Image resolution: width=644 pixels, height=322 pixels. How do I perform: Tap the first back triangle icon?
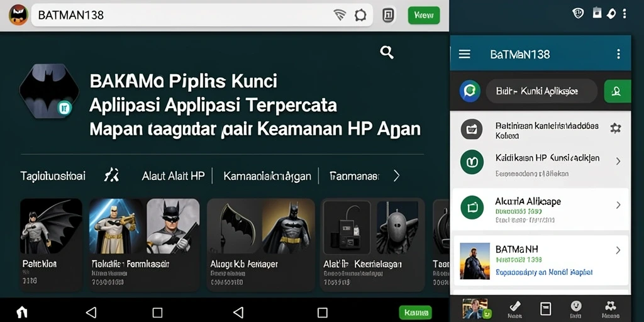(91, 313)
